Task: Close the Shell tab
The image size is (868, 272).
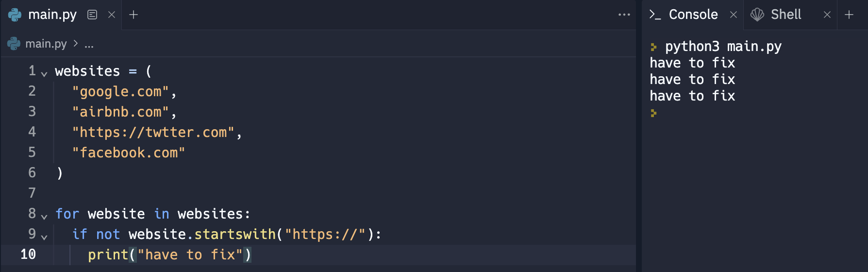Action: click(x=827, y=15)
